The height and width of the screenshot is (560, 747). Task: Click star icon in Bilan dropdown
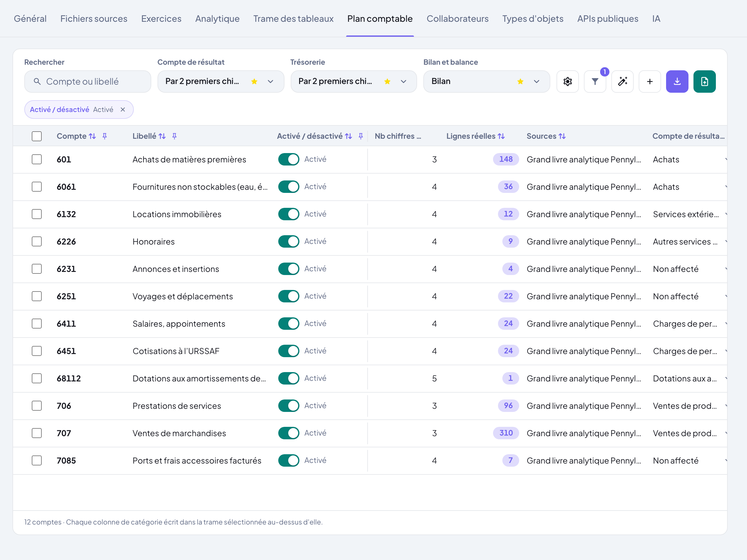[x=520, y=81]
